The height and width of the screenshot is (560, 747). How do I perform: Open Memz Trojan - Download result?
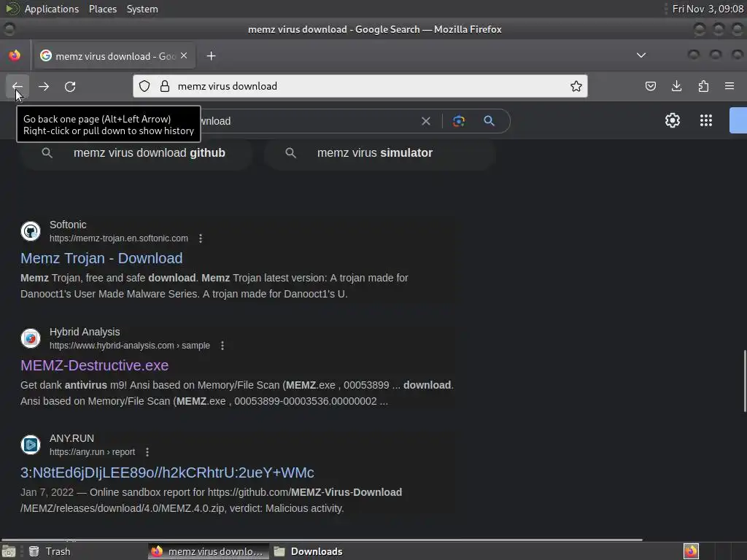click(x=101, y=258)
